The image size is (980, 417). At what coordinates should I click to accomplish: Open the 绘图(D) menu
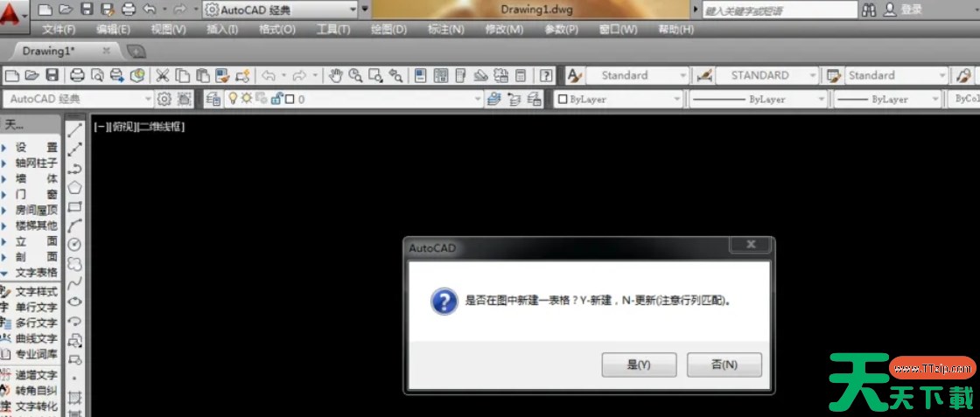pyautogui.click(x=388, y=30)
